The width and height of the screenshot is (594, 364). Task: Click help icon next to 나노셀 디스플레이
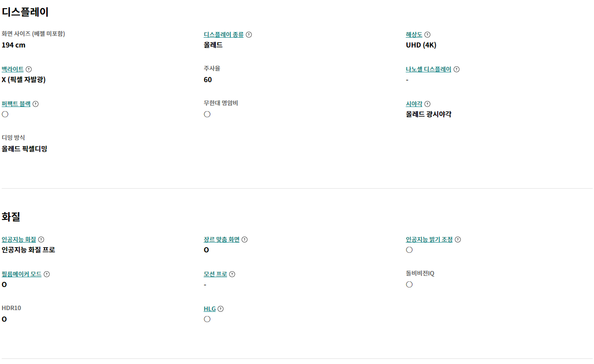click(x=457, y=69)
